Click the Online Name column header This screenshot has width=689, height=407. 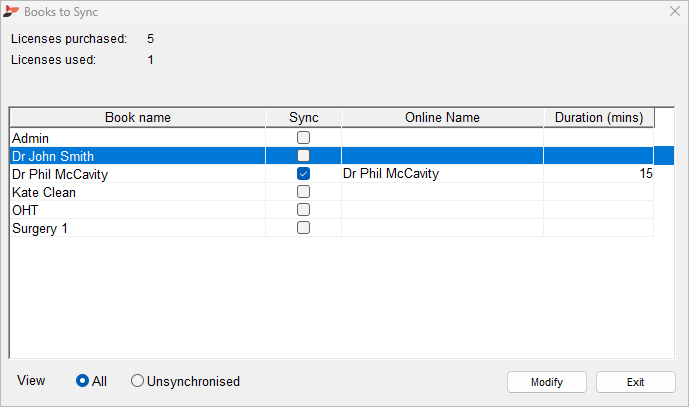pos(442,118)
